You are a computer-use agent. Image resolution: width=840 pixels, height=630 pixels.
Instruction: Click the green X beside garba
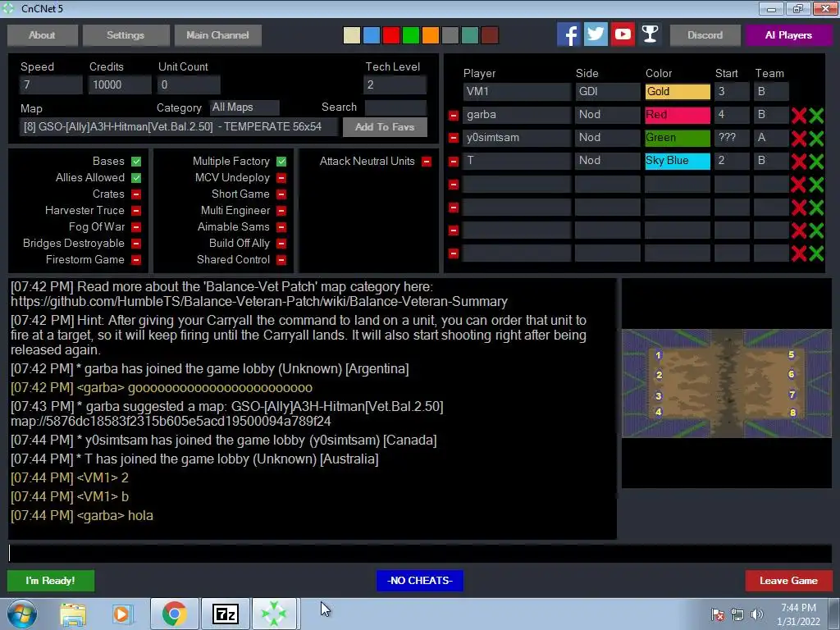coord(816,115)
